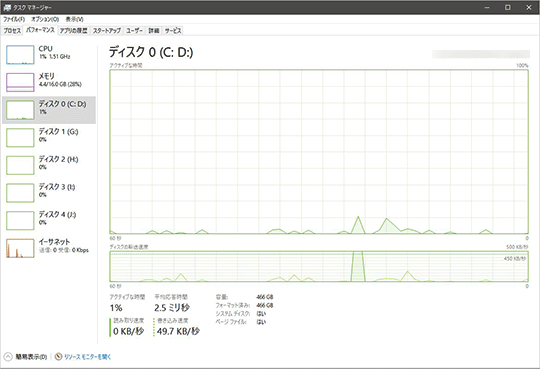Select the CPU usage mini graph
This screenshot has width=540, height=369.
point(20,54)
